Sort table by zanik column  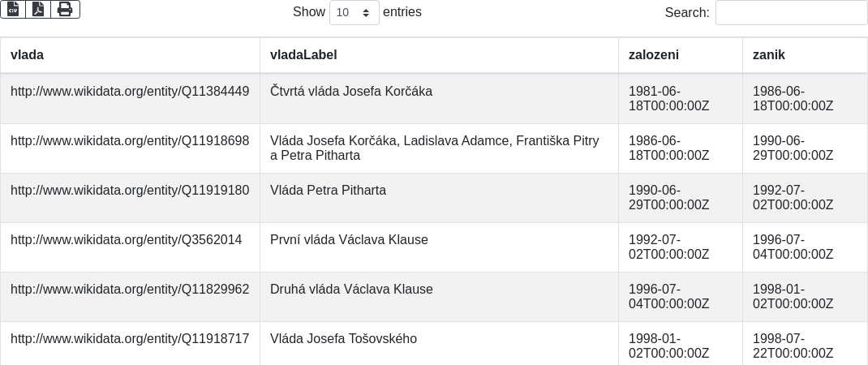point(769,55)
